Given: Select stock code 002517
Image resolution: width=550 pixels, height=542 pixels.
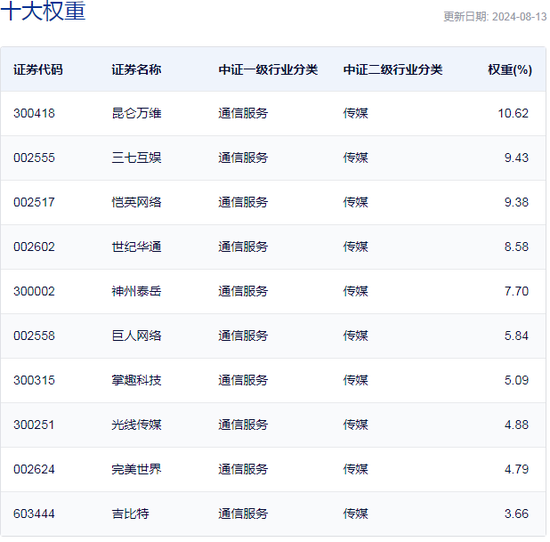Looking at the screenshot, I should click(x=34, y=202).
